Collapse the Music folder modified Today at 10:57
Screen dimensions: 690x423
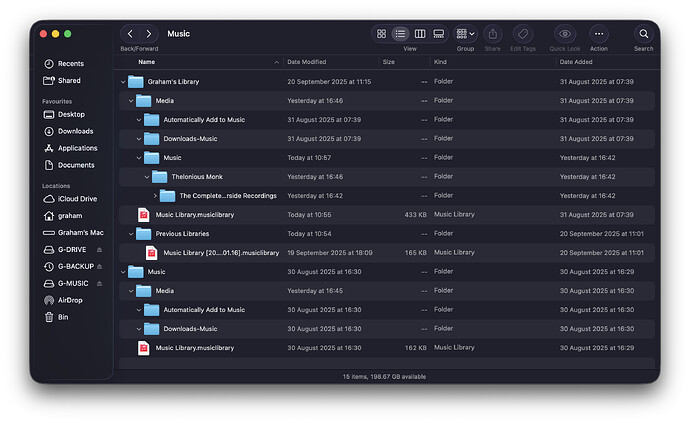tap(139, 158)
